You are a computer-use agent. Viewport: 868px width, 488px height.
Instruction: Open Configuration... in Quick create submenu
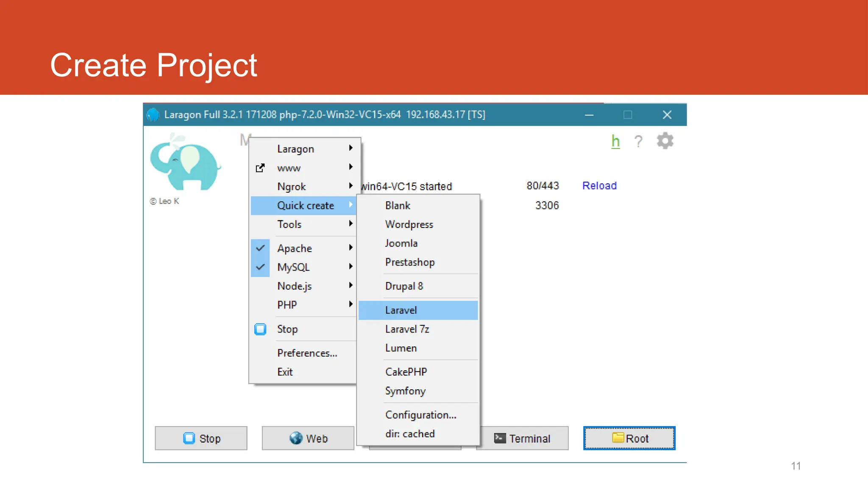tap(418, 415)
